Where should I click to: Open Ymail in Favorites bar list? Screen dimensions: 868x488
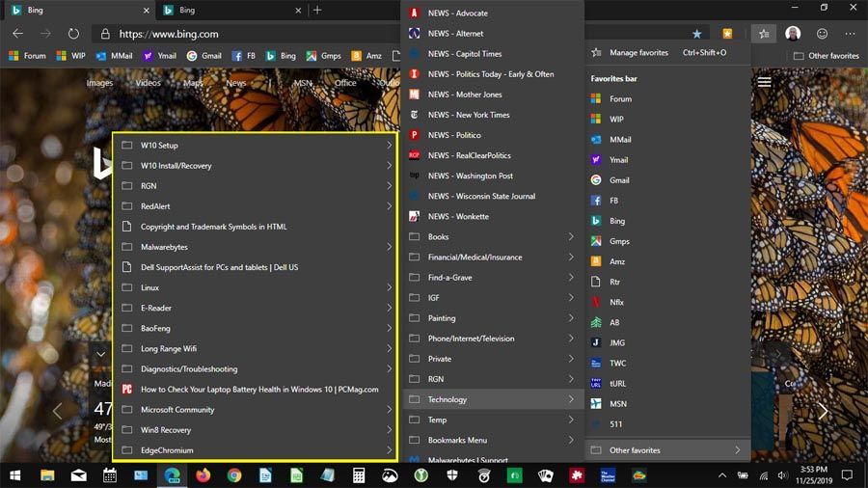[x=667, y=160]
